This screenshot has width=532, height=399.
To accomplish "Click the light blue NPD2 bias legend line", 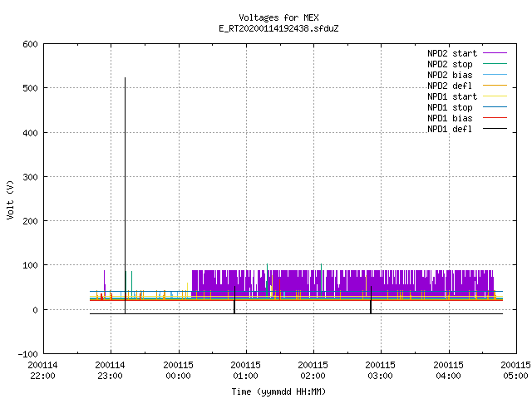I will tap(495, 75).
